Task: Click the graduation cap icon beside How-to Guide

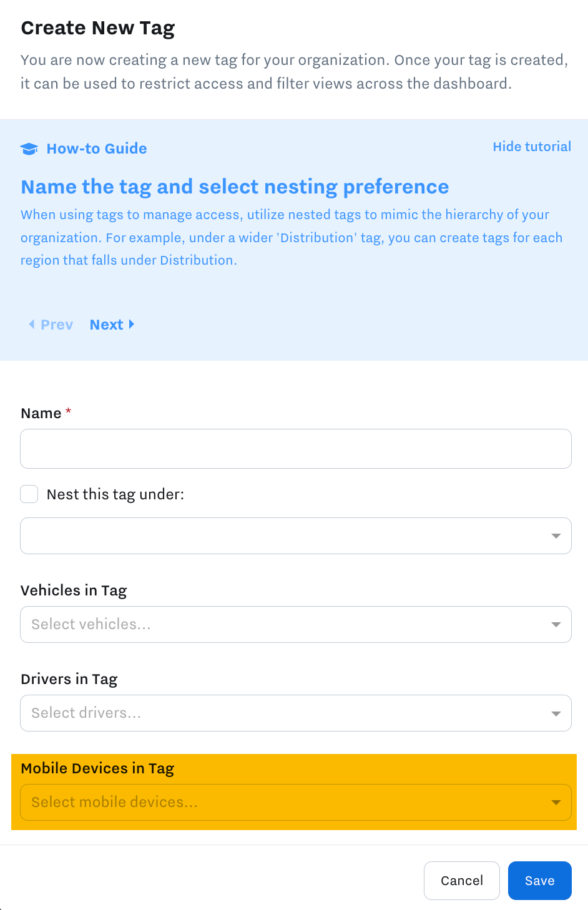Action: (29, 149)
